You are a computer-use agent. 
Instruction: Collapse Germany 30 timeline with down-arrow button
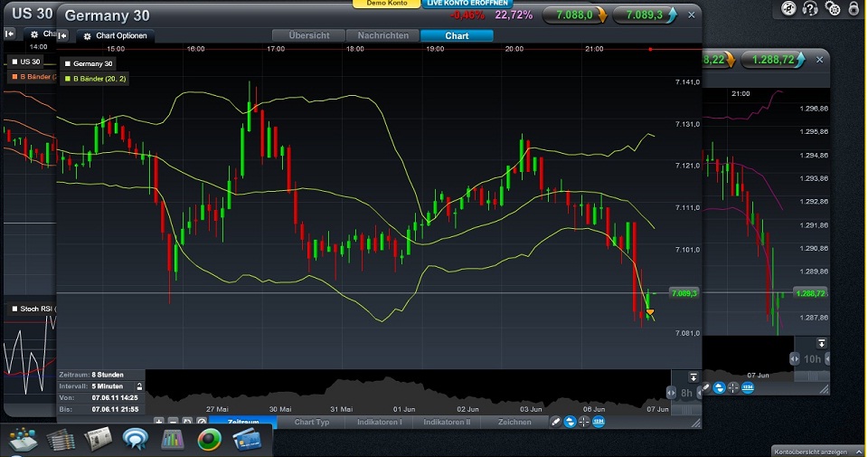pos(693,377)
